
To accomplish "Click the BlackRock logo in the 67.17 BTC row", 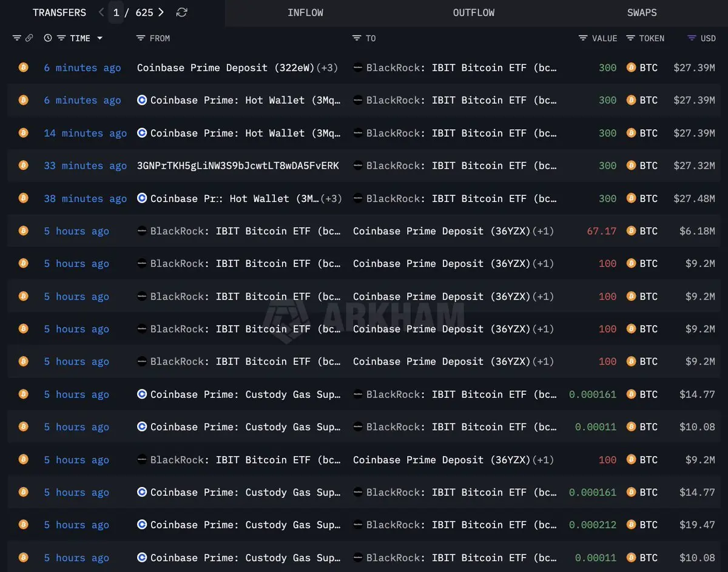I will tap(142, 231).
